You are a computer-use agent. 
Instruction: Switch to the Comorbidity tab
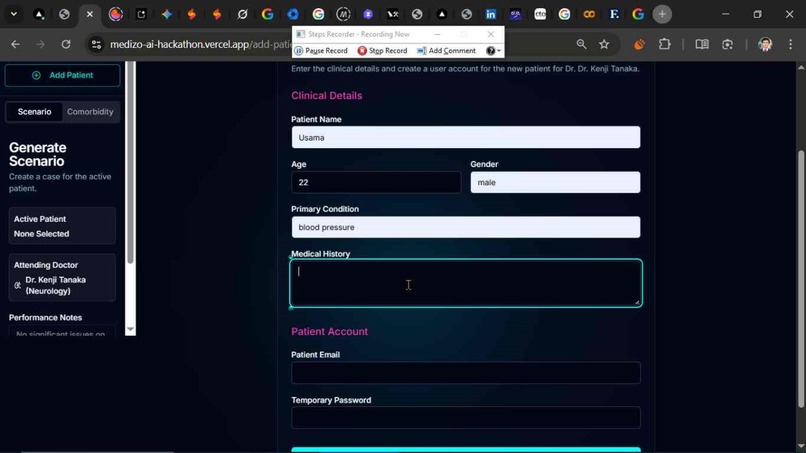90,112
